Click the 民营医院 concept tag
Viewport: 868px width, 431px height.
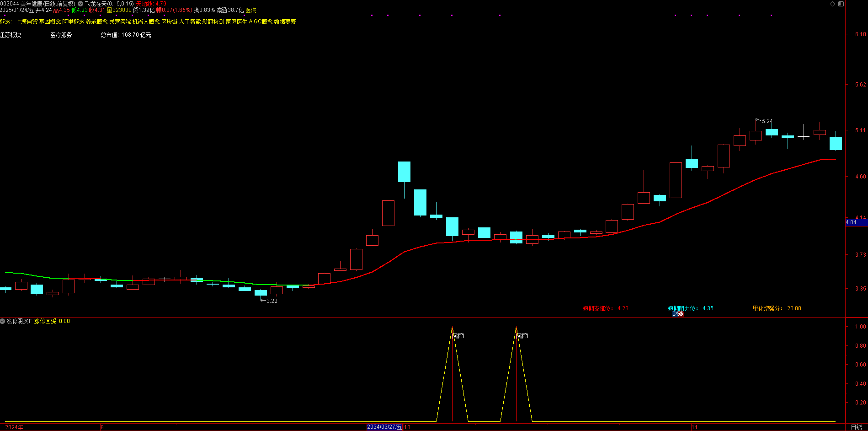[120, 22]
